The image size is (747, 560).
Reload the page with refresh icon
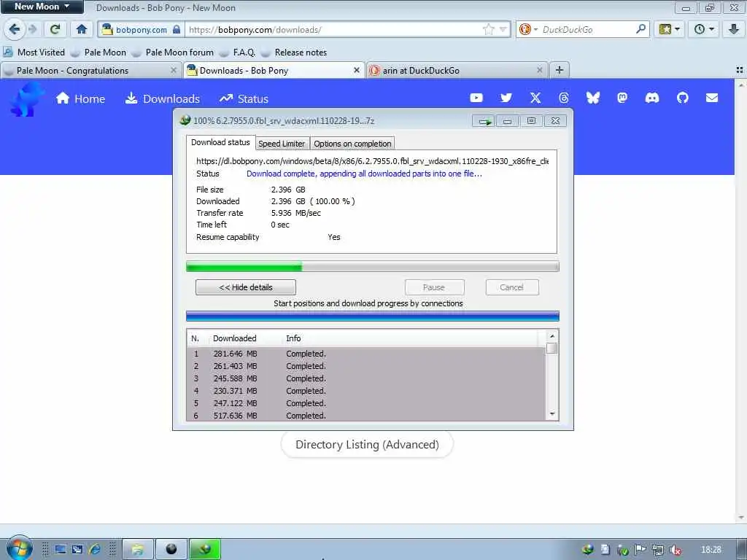pyautogui.click(x=55, y=29)
